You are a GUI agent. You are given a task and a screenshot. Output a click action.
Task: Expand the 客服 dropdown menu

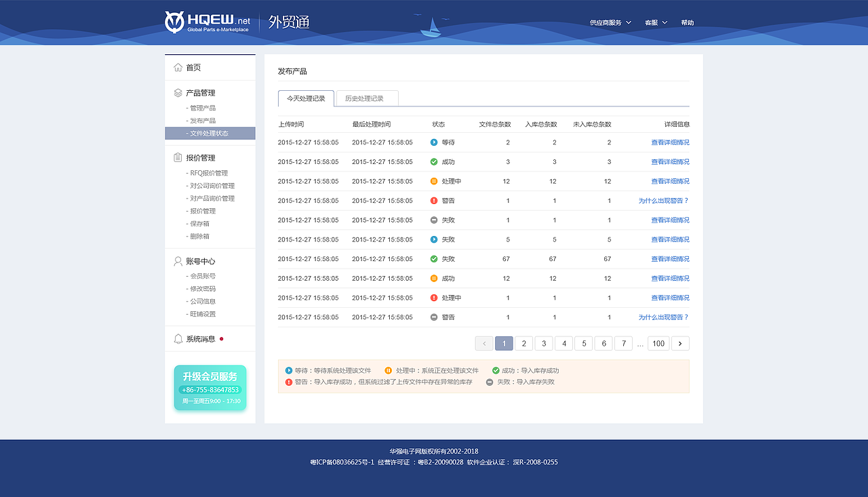click(654, 22)
